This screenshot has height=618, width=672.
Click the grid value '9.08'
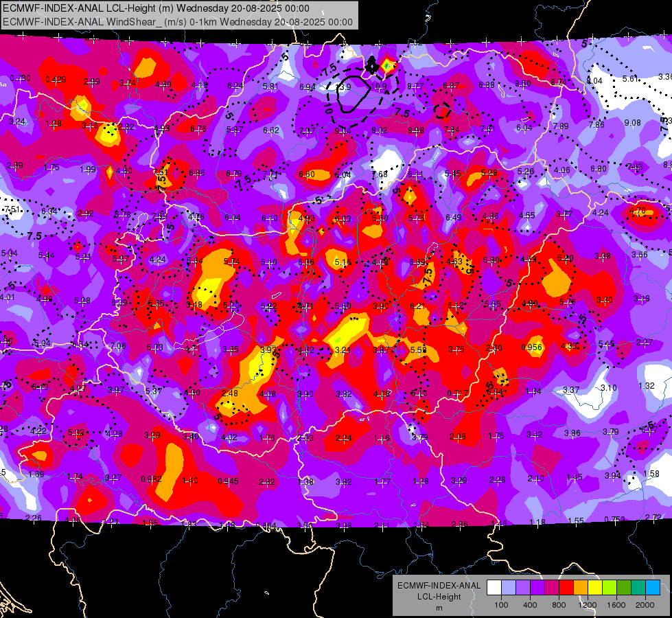pyautogui.click(x=633, y=123)
